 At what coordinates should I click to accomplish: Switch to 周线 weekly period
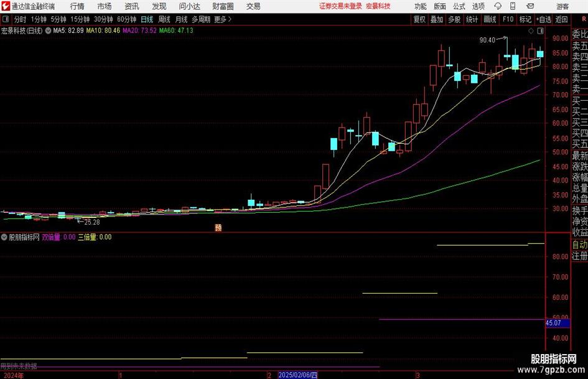164,19
